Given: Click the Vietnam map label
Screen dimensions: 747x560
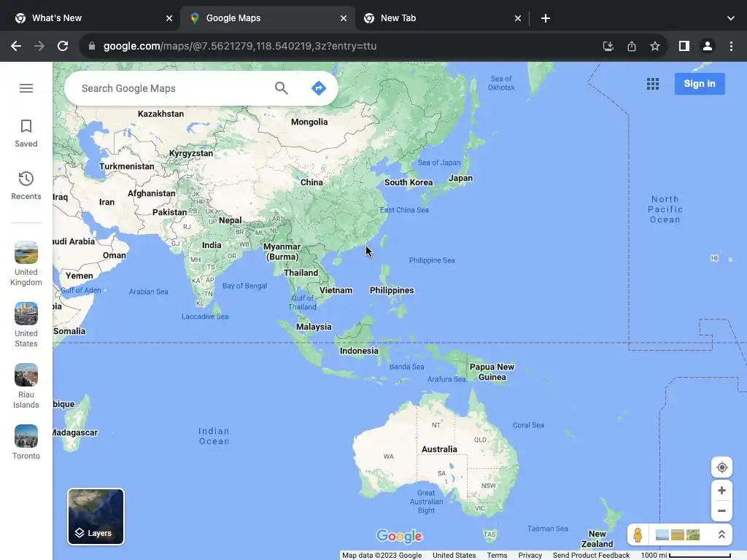Looking at the screenshot, I should (336, 290).
